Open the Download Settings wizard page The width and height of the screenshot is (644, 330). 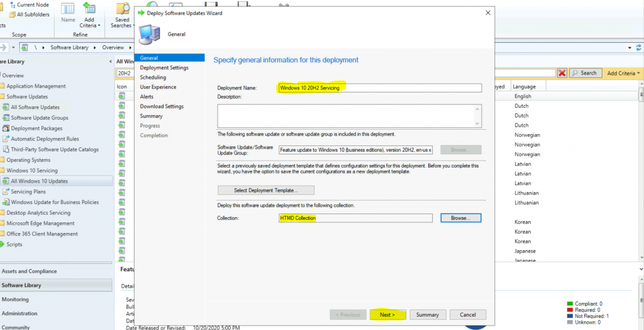click(162, 106)
